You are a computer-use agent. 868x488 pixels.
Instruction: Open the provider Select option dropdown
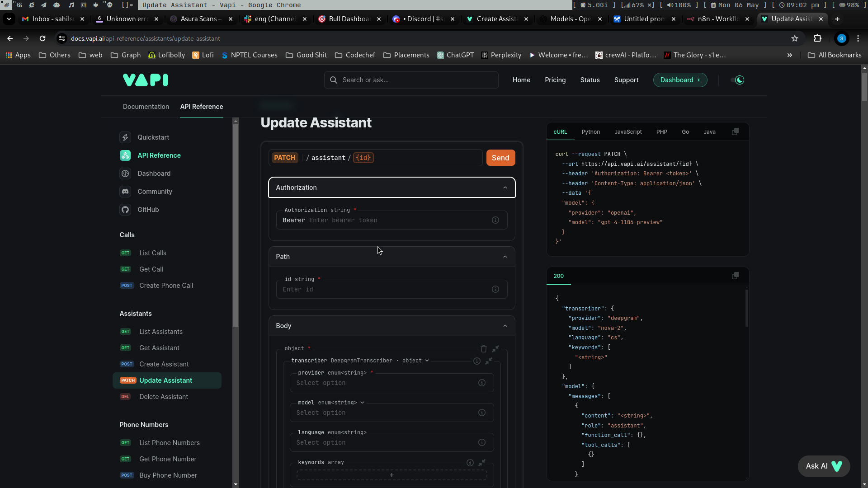pyautogui.click(x=384, y=383)
